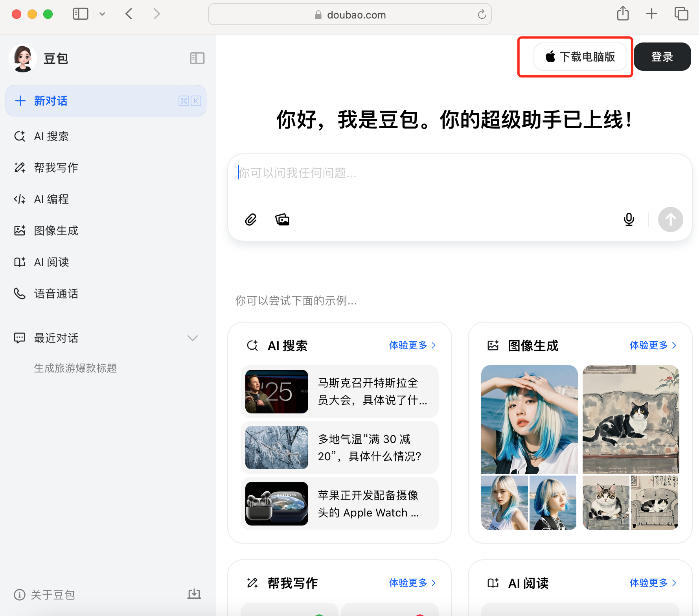699x616 pixels.
Task: Click the download icon beside 关于豆包
Action: tap(194, 594)
